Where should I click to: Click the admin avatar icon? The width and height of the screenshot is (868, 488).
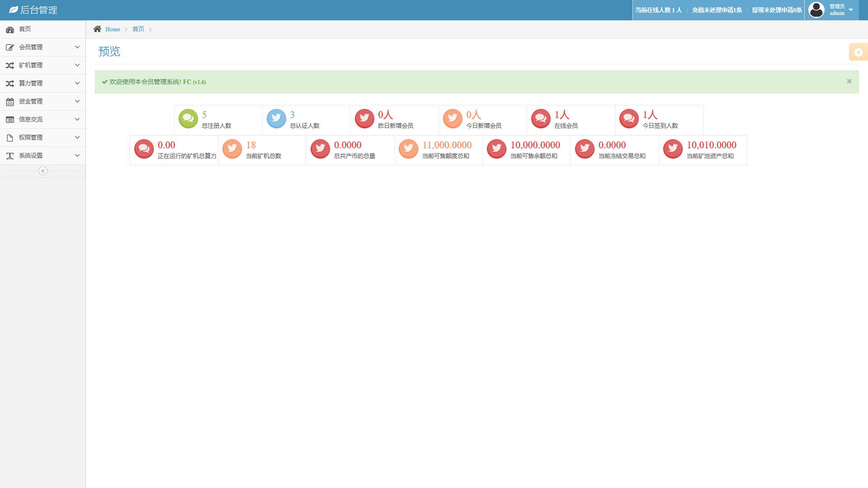(x=816, y=9)
